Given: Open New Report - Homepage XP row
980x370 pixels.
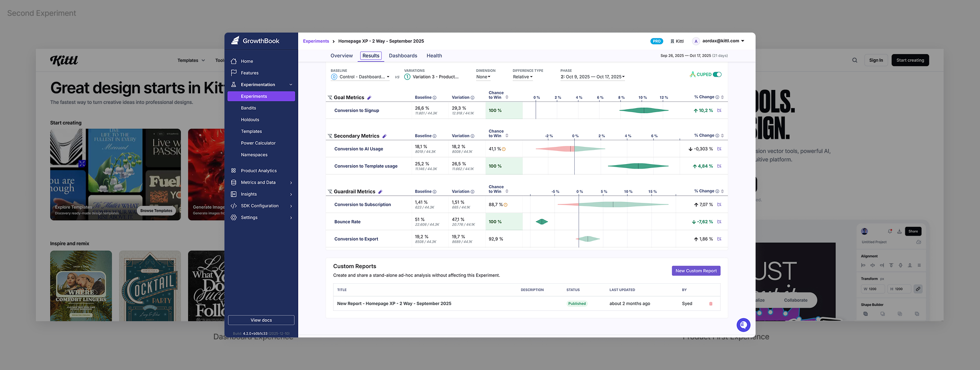Looking at the screenshot, I should (526, 303).
